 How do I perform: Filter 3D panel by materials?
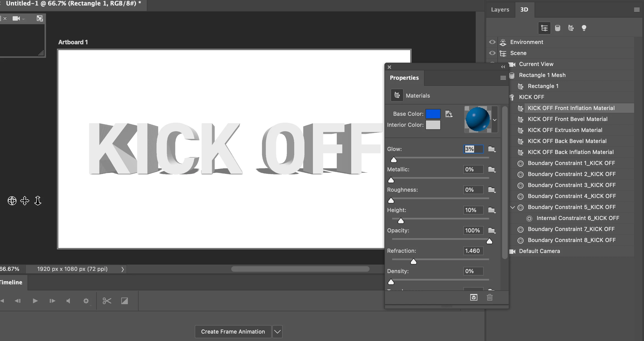click(571, 28)
